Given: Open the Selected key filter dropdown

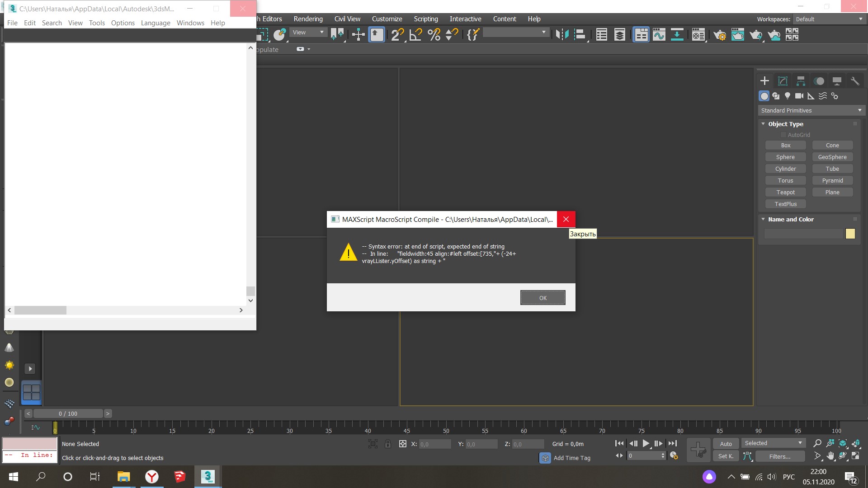Looking at the screenshot, I should 774,443.
